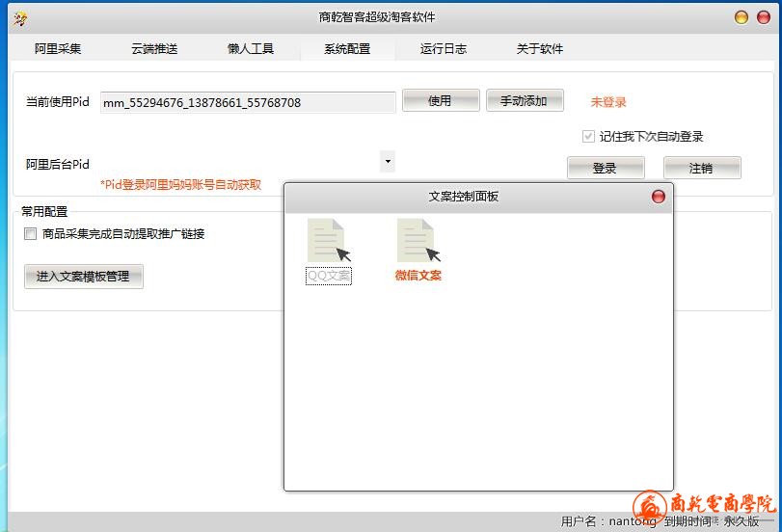This screenshot has height=532, width=782.
Task: Switch to the 阿里采集 tab
Action: pyautogui.click(x=58, y=49)
